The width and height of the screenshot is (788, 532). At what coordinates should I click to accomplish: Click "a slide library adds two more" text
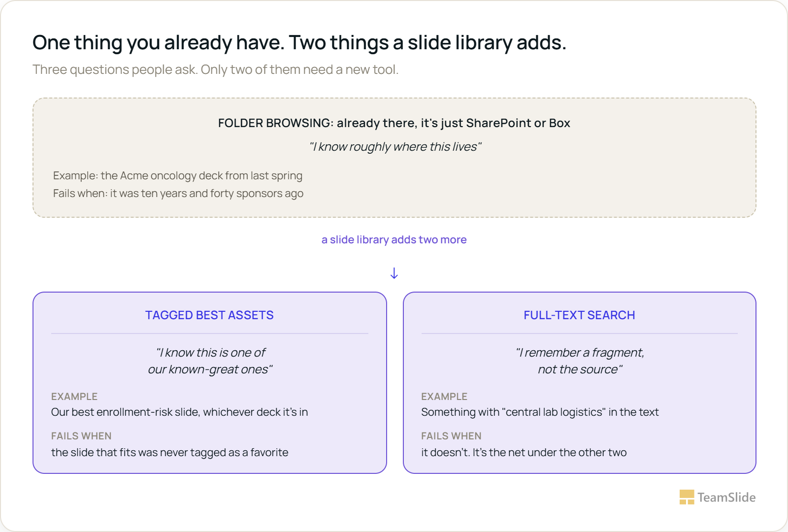(x=394, y=240)
